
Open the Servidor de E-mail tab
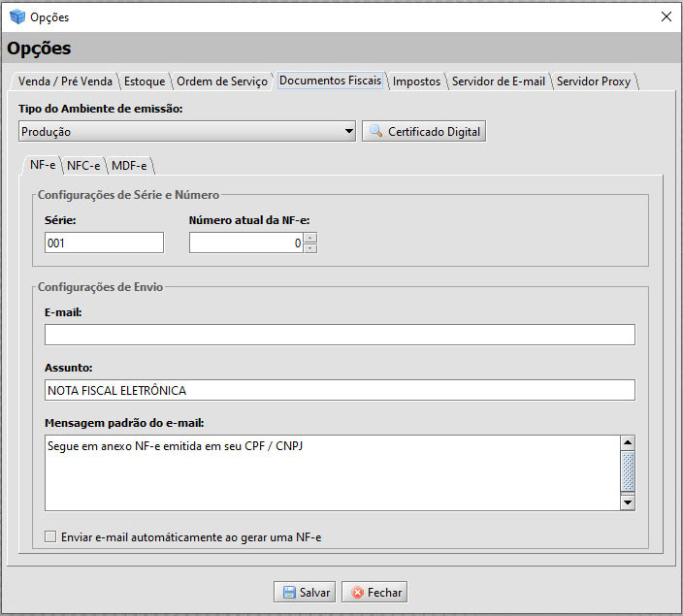click(498, 81)
